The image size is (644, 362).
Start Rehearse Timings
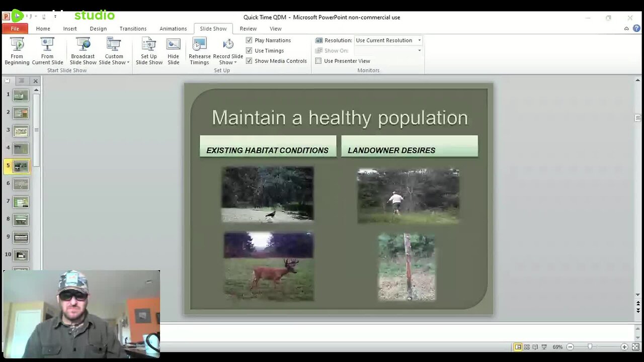[200, 51]
